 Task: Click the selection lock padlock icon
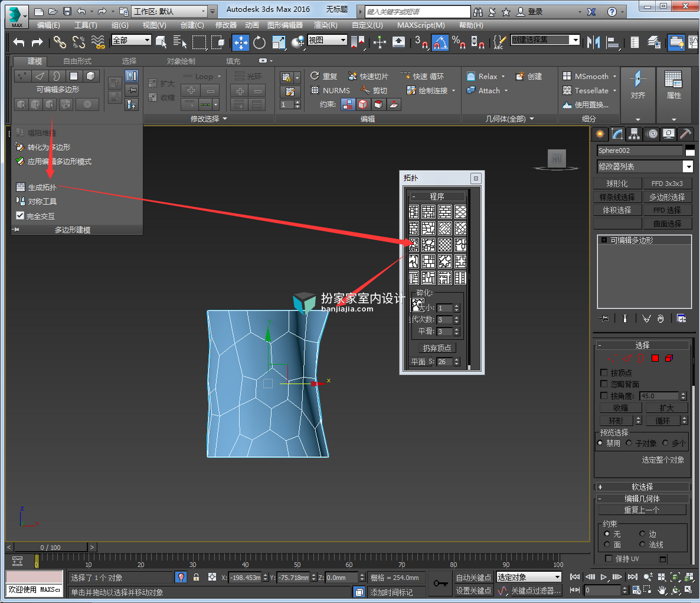[x=196, y=577]
